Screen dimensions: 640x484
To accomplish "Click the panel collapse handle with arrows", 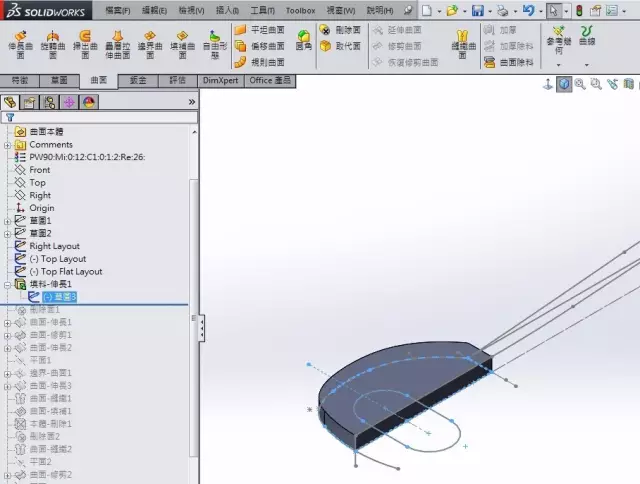I will coord(202,328).
